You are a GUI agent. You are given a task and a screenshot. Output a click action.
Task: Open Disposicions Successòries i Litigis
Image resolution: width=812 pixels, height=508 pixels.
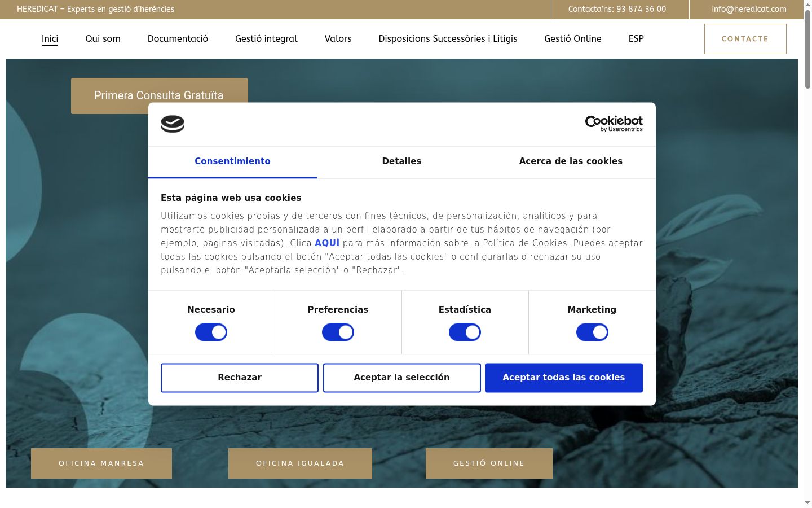point(448,38)
